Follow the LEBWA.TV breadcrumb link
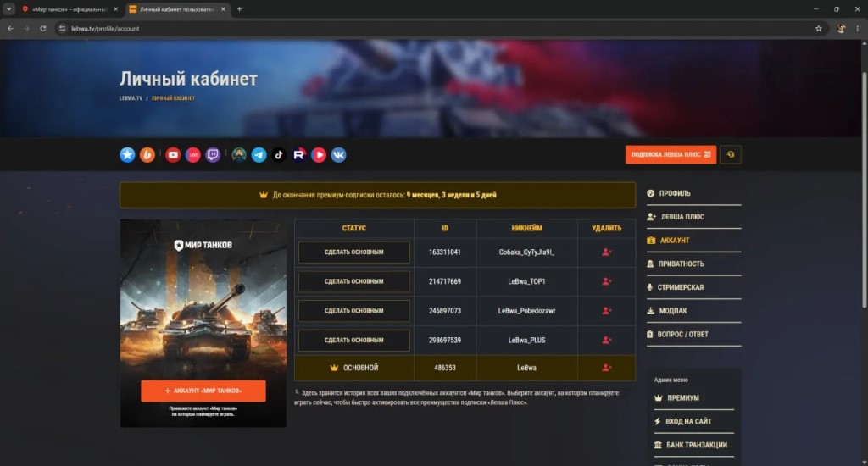This screenshot has height=466, width=868. (x=131, y=98)
